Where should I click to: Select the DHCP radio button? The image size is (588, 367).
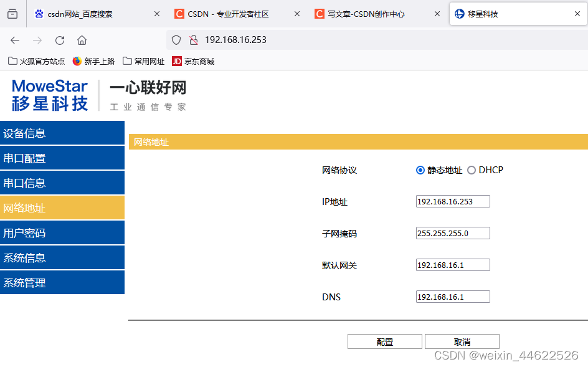[472, 170]
